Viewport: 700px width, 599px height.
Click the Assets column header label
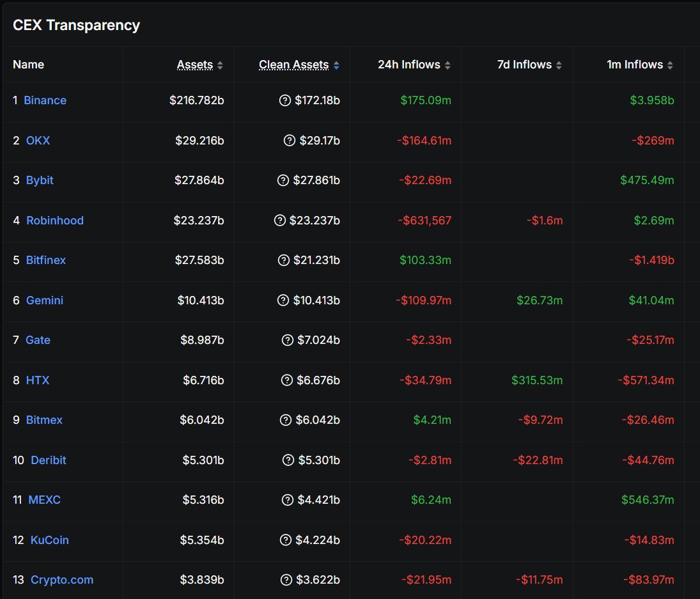point(195,65)
